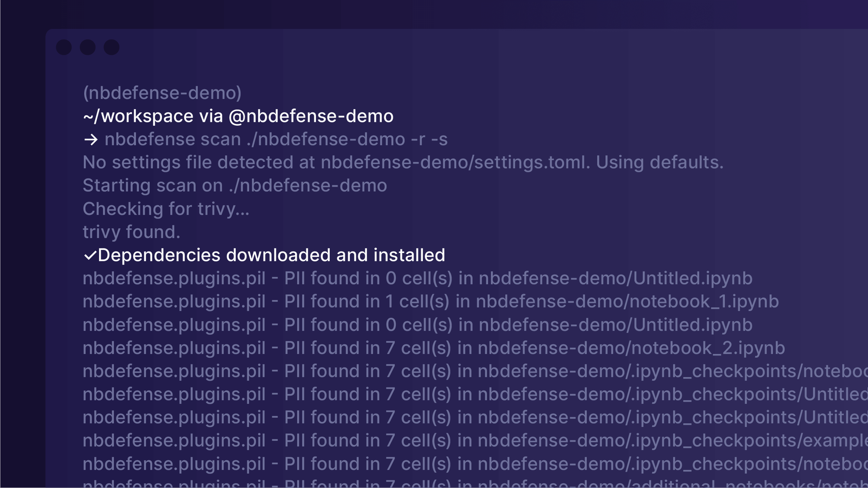Click the -r flag in scan command

coord(418,140)
